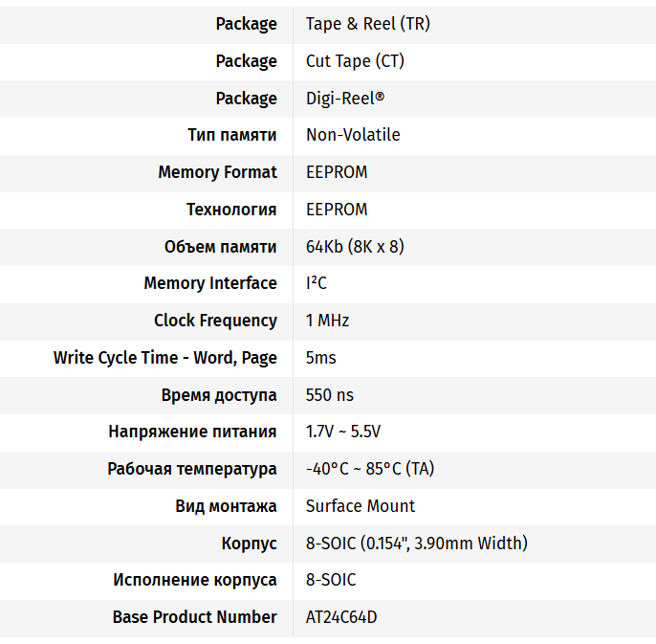Select the AT24C64D product number
This screenshot has width=656, height=644.
pos(341,617)
